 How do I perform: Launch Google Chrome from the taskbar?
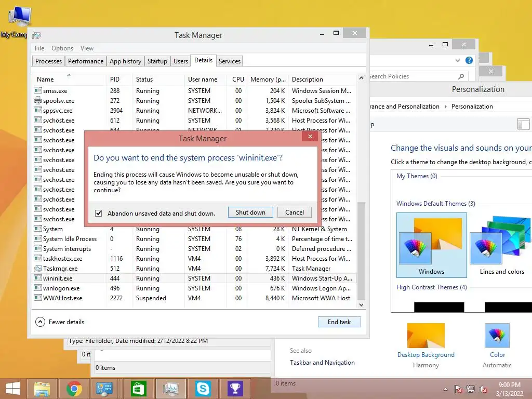74,389
